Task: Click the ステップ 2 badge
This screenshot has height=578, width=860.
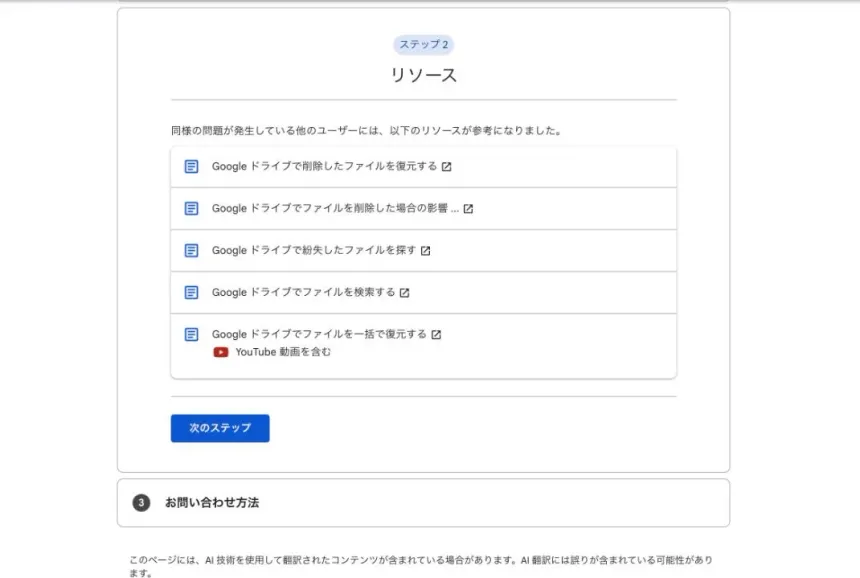Action: click(423, 44)
